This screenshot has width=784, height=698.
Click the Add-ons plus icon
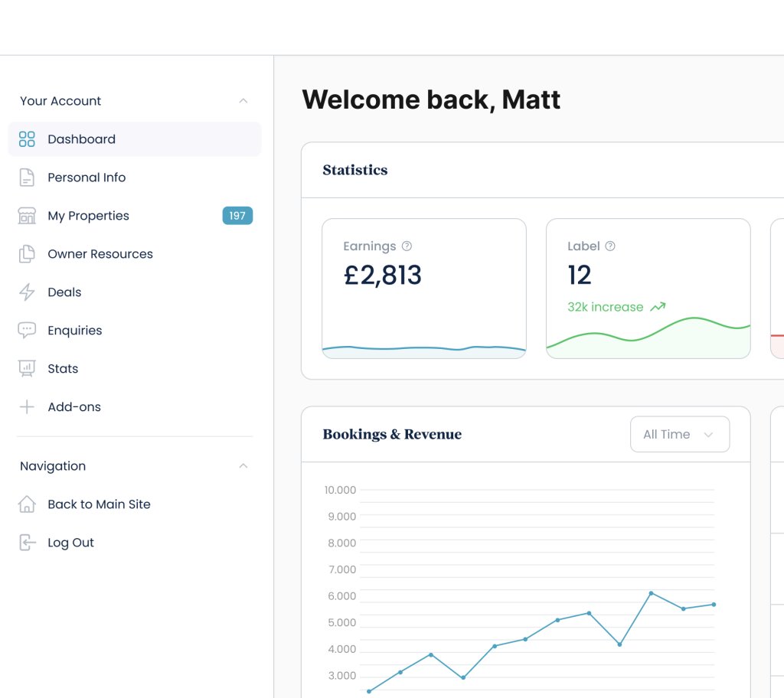coord(27,407)
